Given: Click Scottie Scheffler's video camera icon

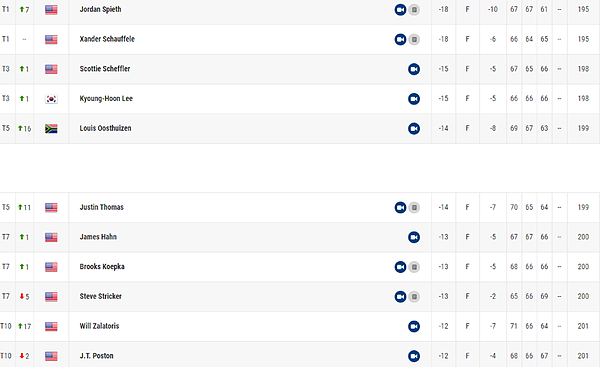Looking at the screenshot, I should pos(414,69).
